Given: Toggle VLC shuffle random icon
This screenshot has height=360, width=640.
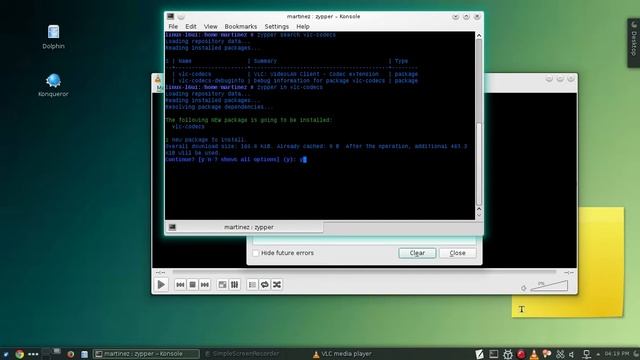Looking at the screenshot, I should point(277,284).
